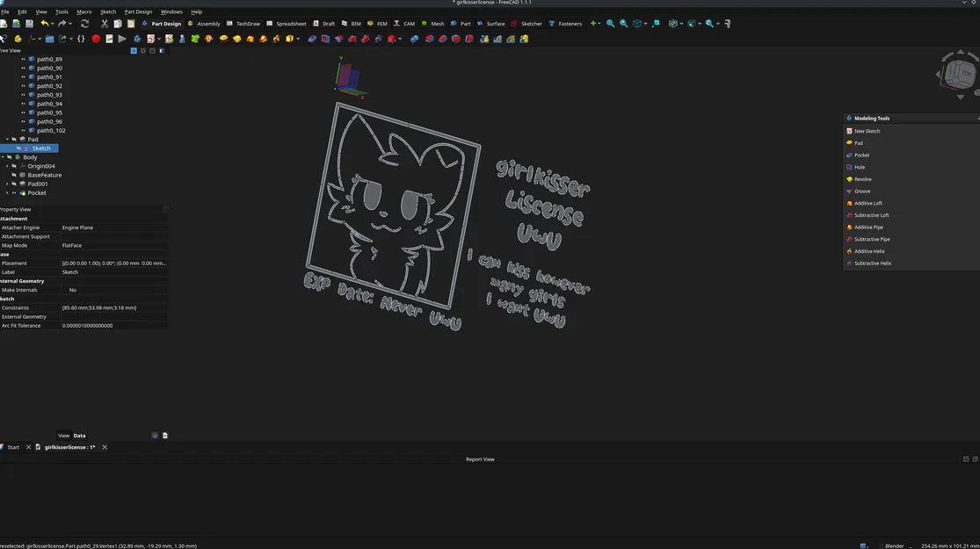Click the zoom fit selection magnifier icon
Screen dimensions: 980x549
624,24
